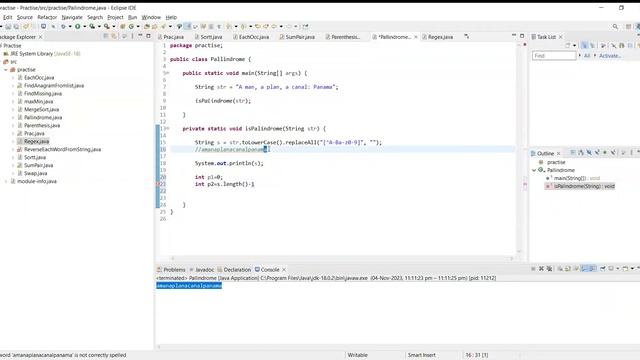
Task: Select Regex.java in Package Explorer
Action: 36,141
